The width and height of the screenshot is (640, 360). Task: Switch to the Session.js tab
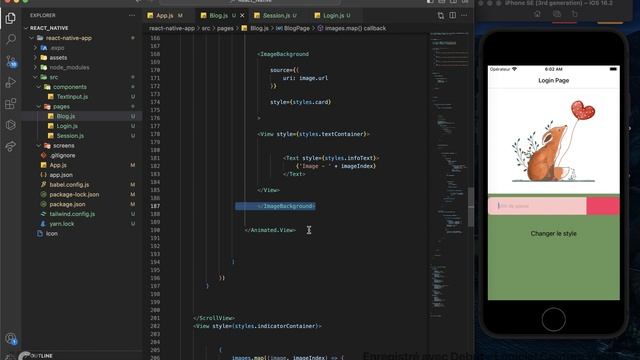point(276,16)
